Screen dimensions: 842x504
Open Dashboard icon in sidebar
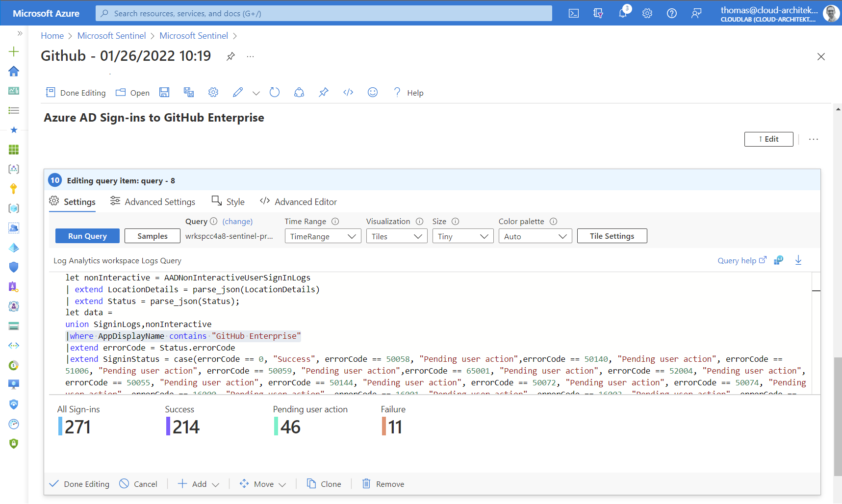tap(14, 91)
